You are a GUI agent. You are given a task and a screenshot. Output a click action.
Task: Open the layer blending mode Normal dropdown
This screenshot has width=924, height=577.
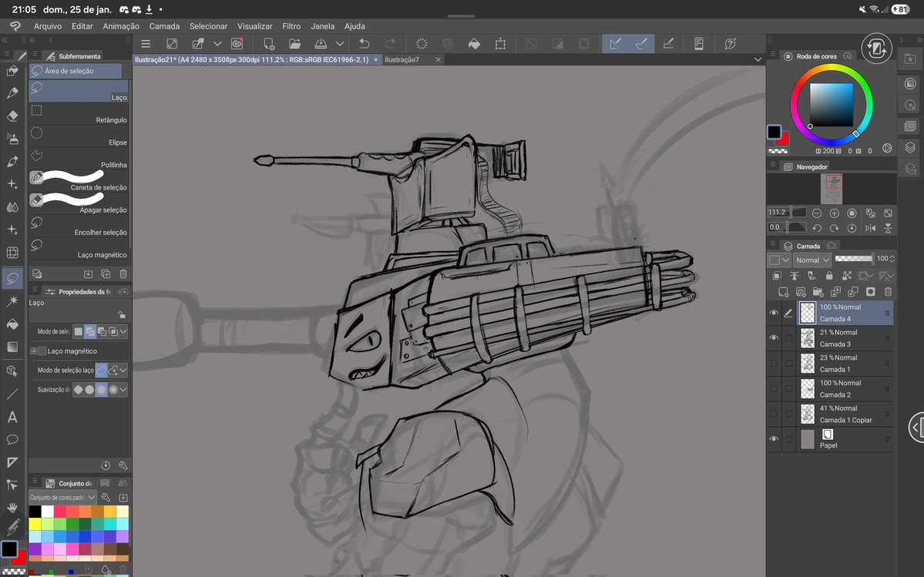[811, 260]
